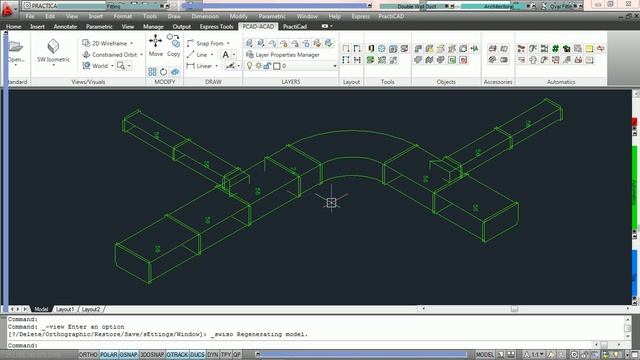This screenshot has height=360, width=640.
Task: Click the Open folder icon
Action: pyautogui.click(x=16, y=46)
